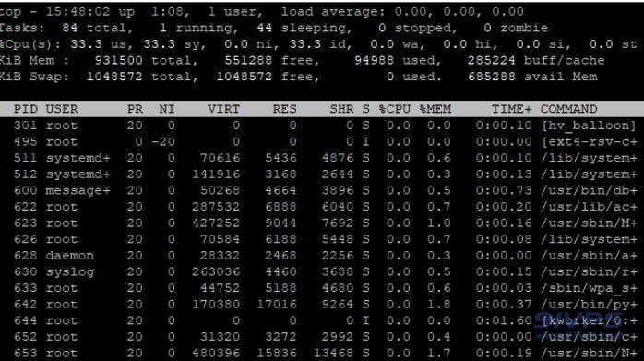Click process 495 ext4-rsv-c+ row

point(322,142)
